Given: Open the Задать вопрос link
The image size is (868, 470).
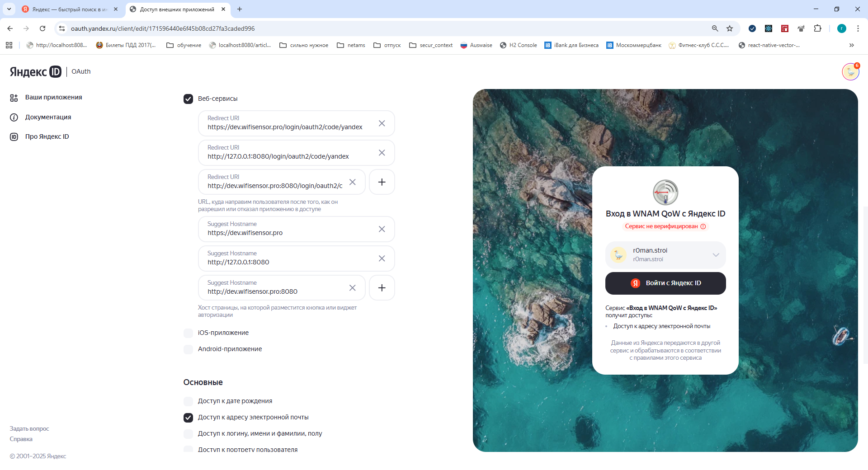Looking at the screenshot, I should click(x=29, y=429).
